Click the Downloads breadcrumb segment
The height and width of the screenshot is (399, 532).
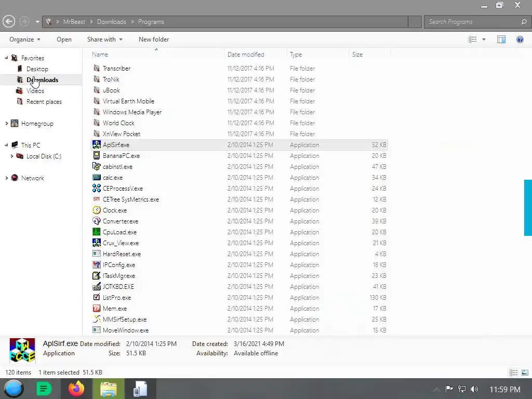[x=112, y=22]
